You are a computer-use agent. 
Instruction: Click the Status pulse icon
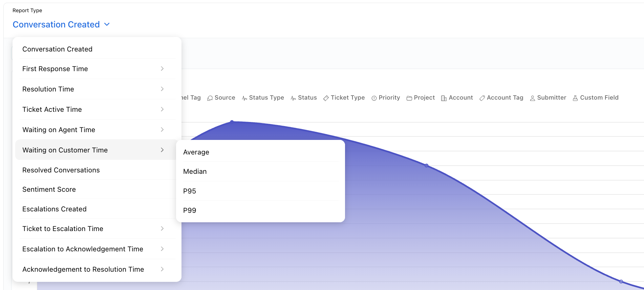tap(293, 98)
